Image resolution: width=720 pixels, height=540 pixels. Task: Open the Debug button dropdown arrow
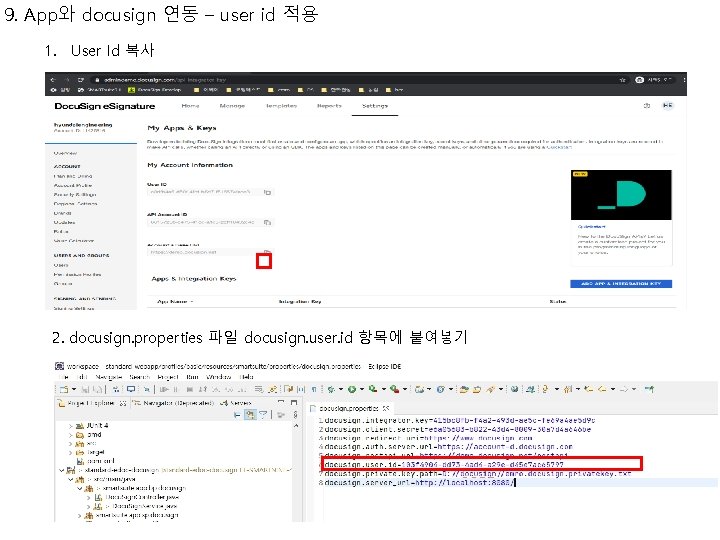coord(341,389)
